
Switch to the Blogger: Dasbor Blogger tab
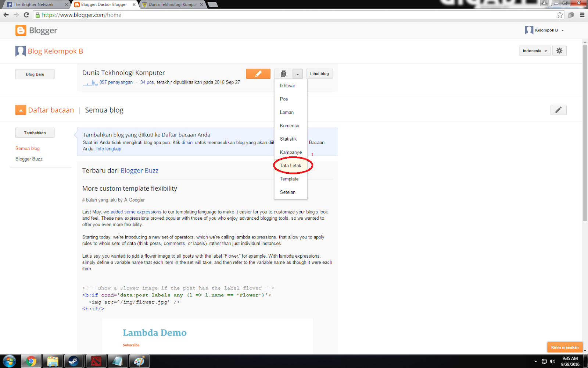point(104,4)
